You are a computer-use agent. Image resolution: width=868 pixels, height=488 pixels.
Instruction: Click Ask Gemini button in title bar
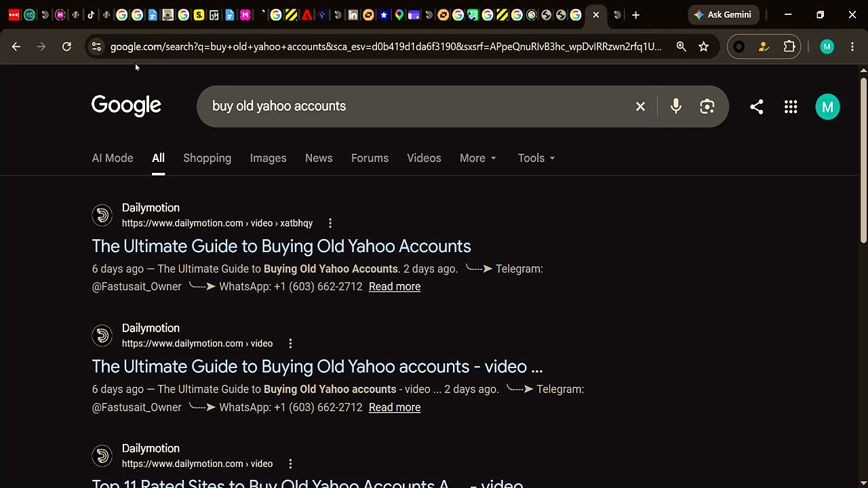click(x=723, y=15)
